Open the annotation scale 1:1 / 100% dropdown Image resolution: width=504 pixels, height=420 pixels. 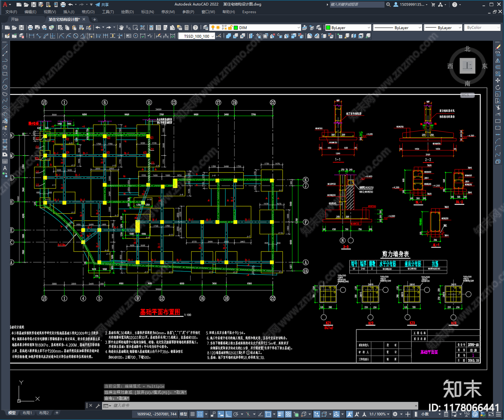pos(380,414)
